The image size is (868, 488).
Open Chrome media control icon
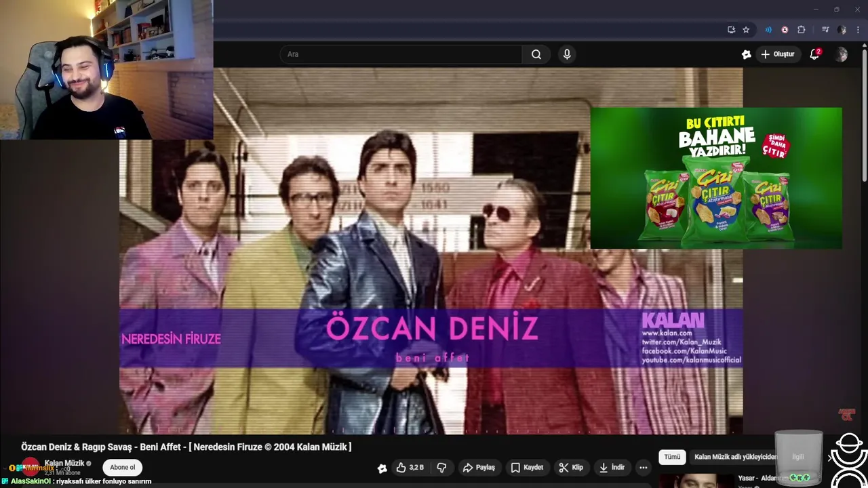pos(825,30)
